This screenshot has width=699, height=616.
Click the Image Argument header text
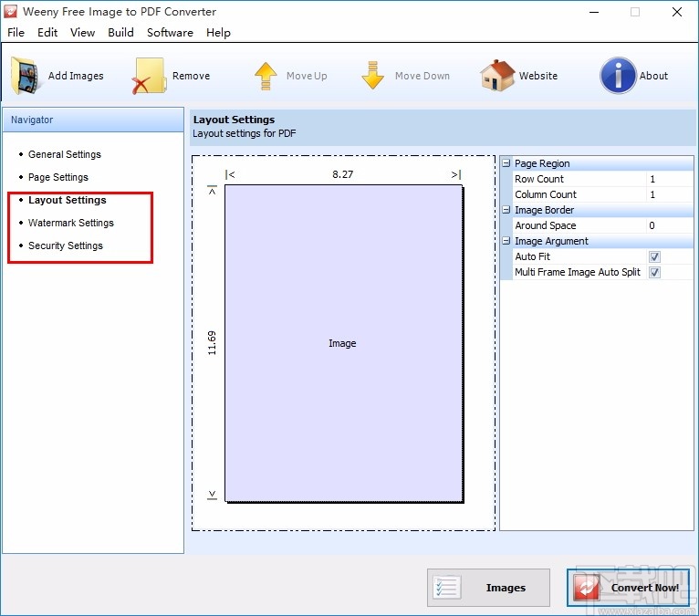pyautogui.click(x=551, y=241)
